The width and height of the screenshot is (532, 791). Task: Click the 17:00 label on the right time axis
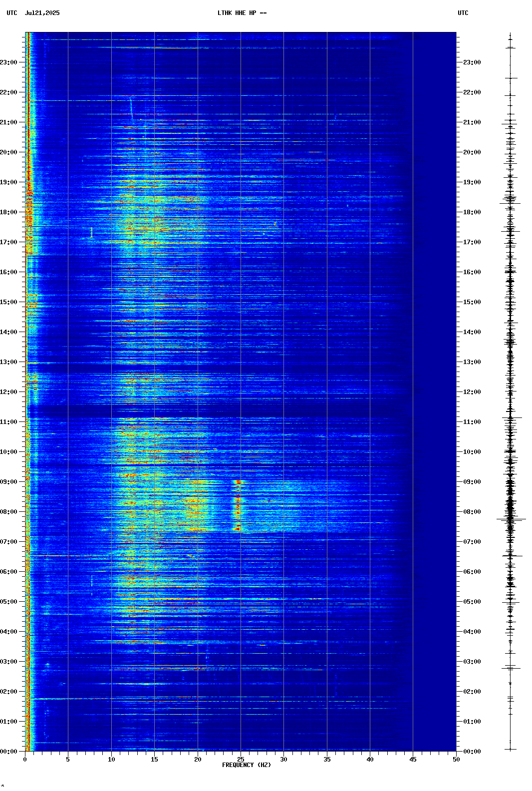click(472, 242)
